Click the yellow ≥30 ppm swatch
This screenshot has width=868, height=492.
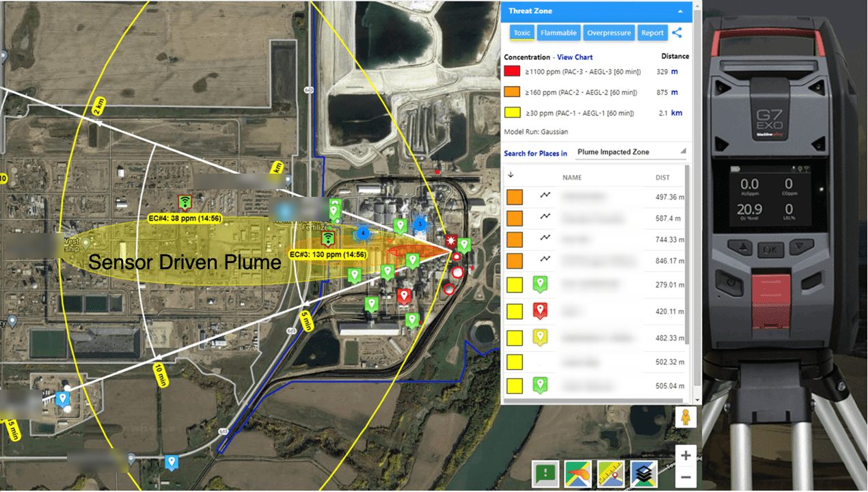[513, 113]
